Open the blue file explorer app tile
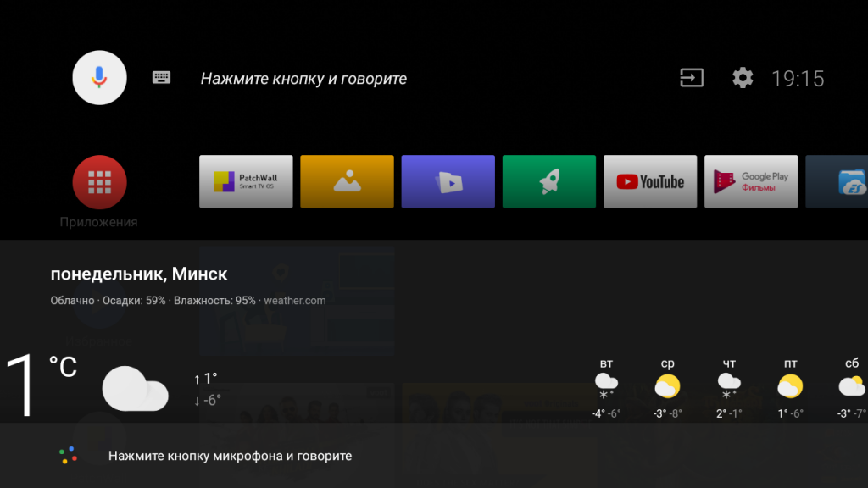Screen dimensions: 868x488 click(839, 181)
